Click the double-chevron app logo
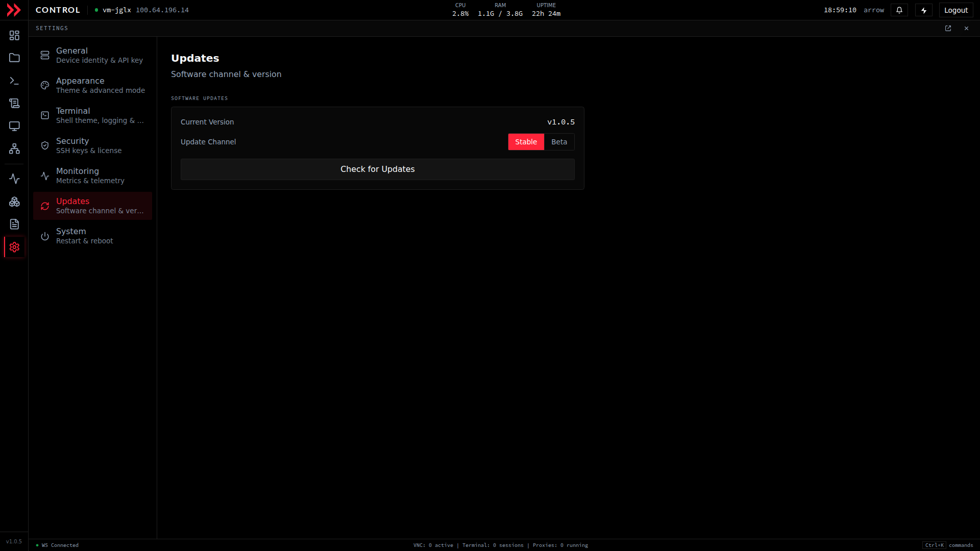The height and width of the screenshot is (551, 980). click(14, 10)
